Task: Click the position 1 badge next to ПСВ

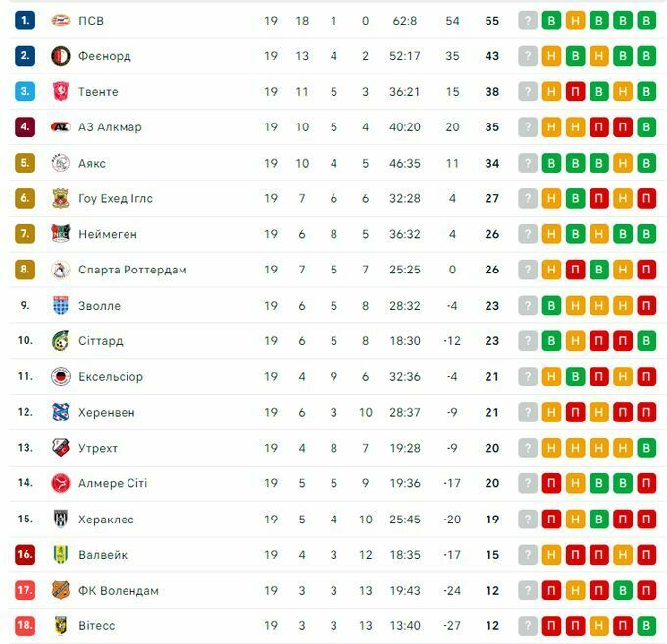Action: click(26, 21)
